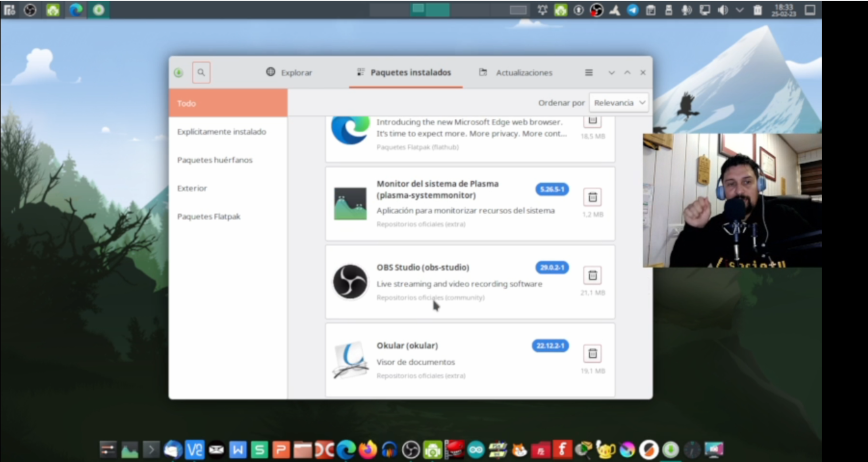Click the OBS task icon in top panel
Viewport: 868px width, 462px height.
pyautogui.click(x=30, y=10)
